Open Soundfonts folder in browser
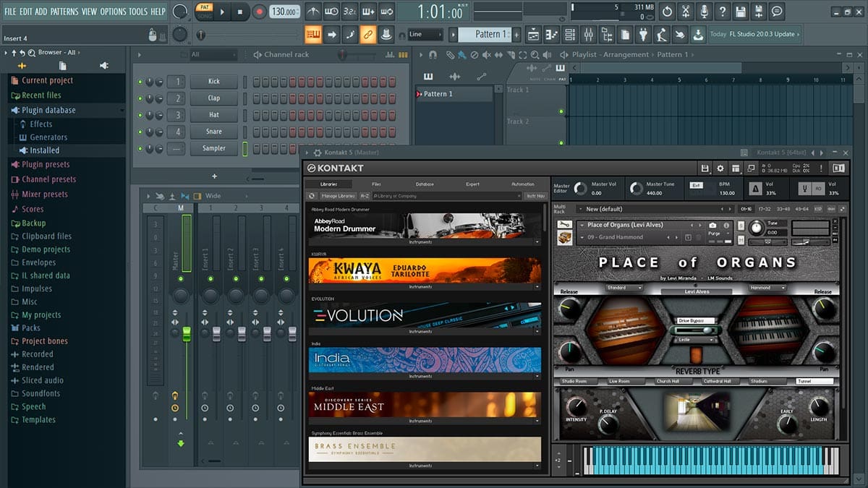 point(41,393)
